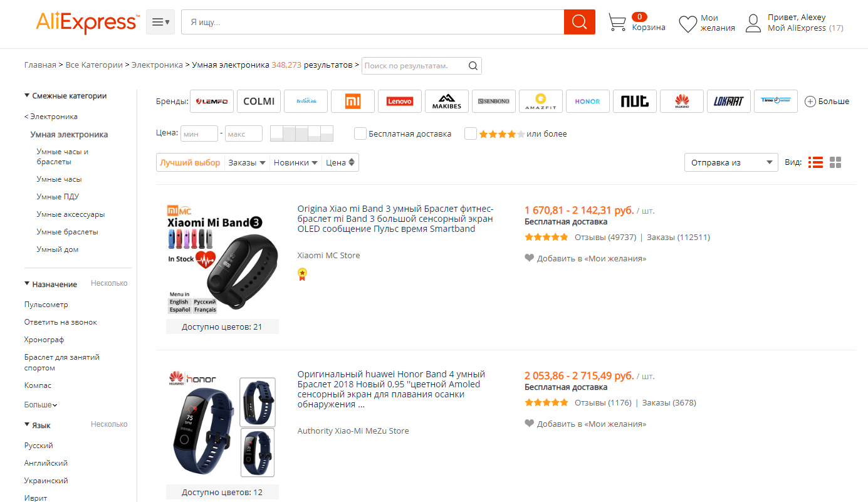The image size is (868, 502).
Task: Switch to grid view layout
Action: click(835, 162)
